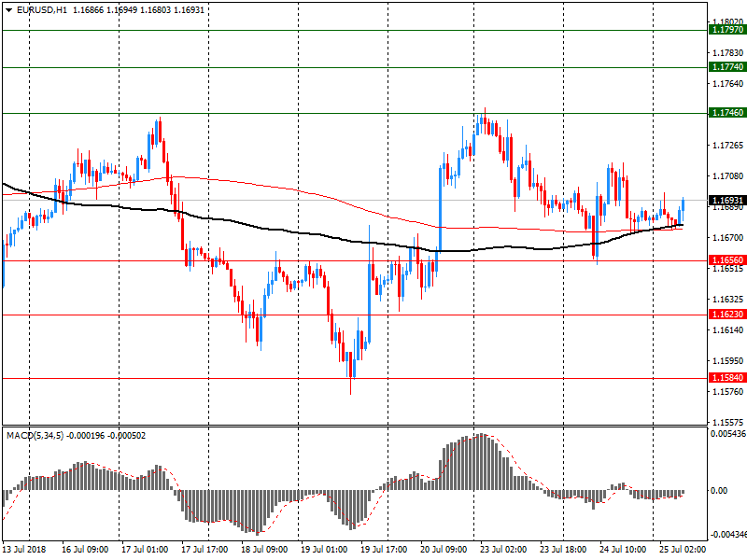Select the 1.17970 green level label
Image resolution: width=747 pixels, height=560 pixels.
[727, 30]
